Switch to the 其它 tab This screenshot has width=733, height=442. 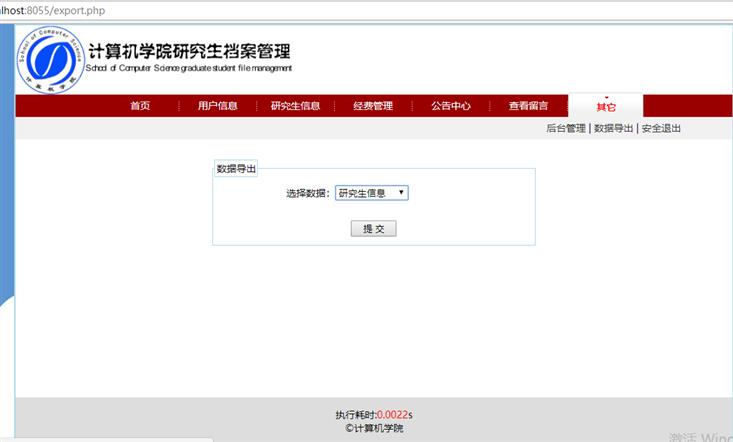pos(606,106)
